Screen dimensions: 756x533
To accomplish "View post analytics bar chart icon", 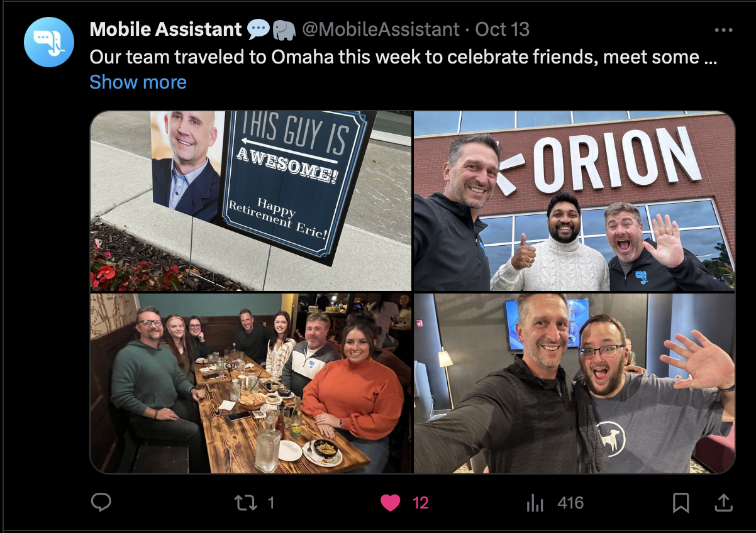I will [x=535, y=502].
